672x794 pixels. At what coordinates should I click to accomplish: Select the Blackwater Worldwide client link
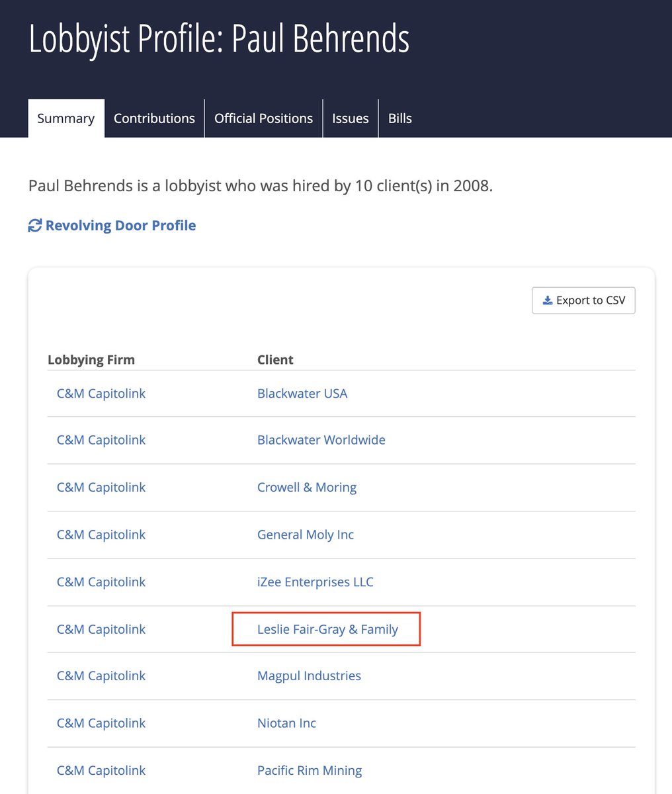[x=321, y=440]
